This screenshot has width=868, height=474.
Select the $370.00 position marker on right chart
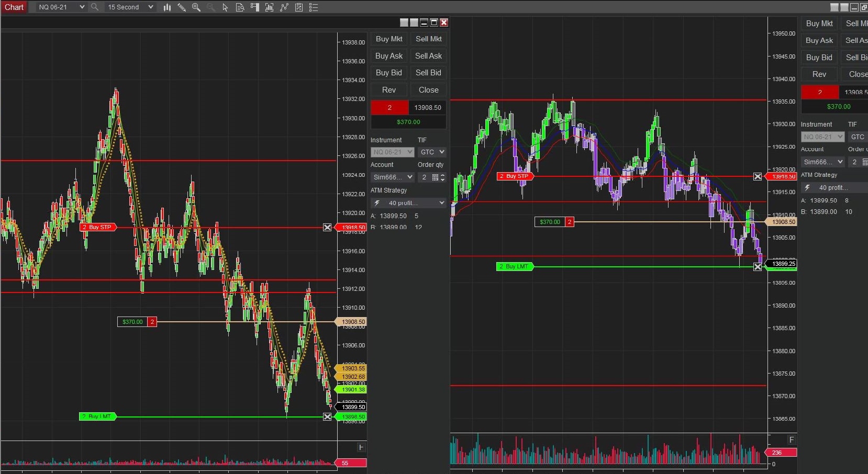coord(554,222)
